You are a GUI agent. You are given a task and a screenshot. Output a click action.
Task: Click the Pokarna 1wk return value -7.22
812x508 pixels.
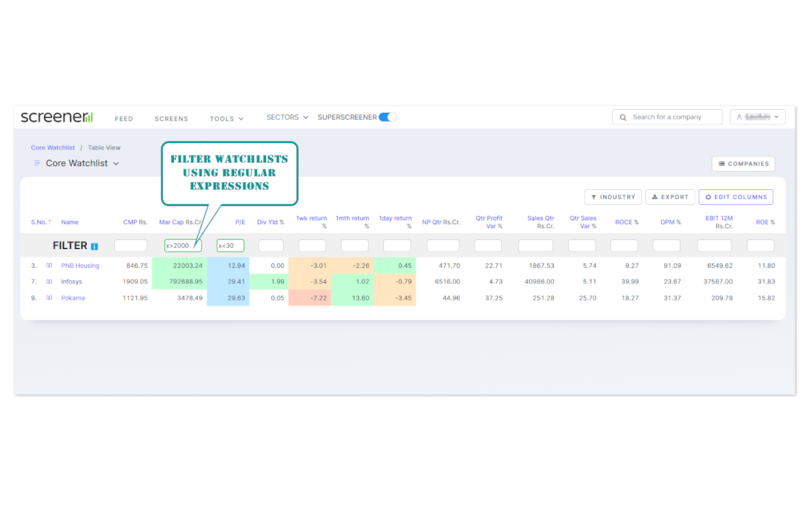(x=317, y=298)
